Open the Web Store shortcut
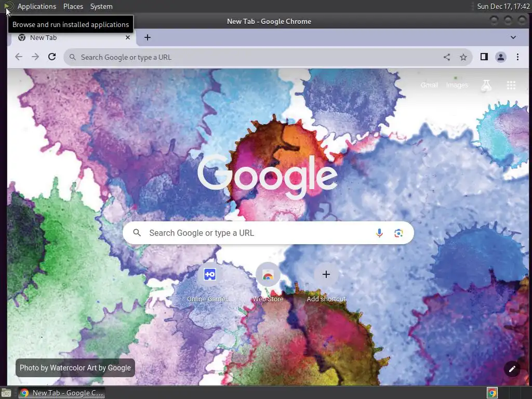Viewport: 532px width, 399px height. pos(268,282)
